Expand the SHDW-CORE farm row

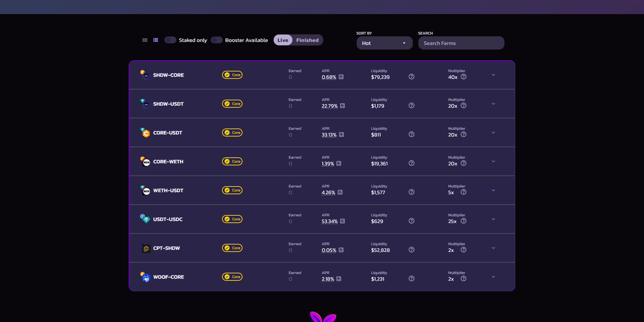[x=493, y=75]
